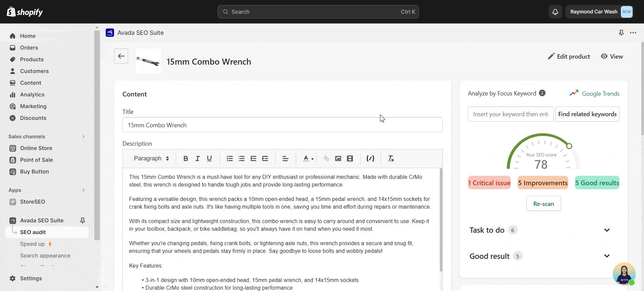Image resolution: width=644 pixels, height=291 pixels.
Task: Click Edit product
Action: tap(569, 56)
